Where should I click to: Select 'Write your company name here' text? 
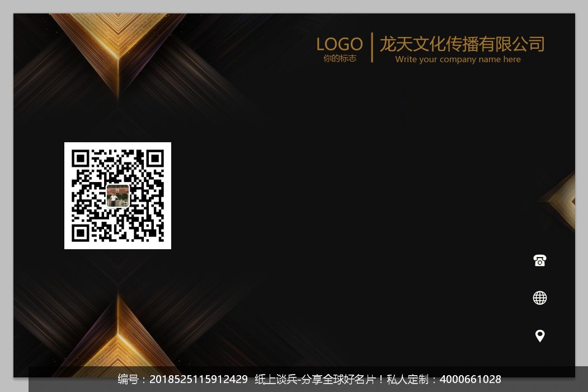[458, 59]
